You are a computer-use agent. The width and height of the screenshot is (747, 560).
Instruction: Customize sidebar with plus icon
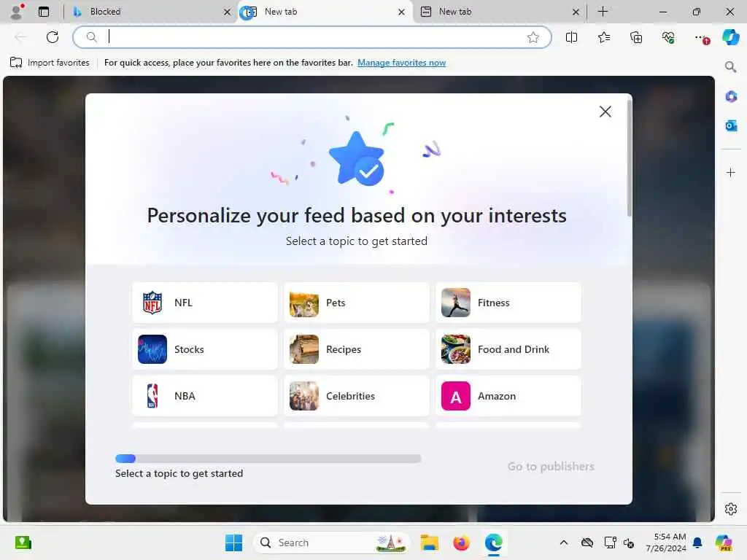point(731,172)
